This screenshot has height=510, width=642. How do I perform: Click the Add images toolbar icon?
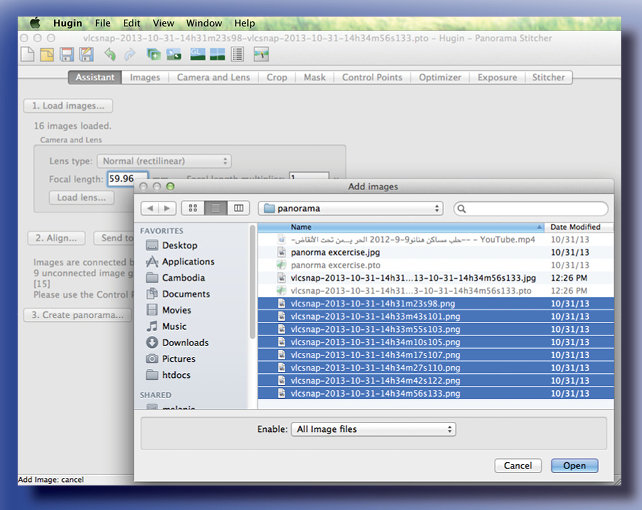click(x=154, y=54)
